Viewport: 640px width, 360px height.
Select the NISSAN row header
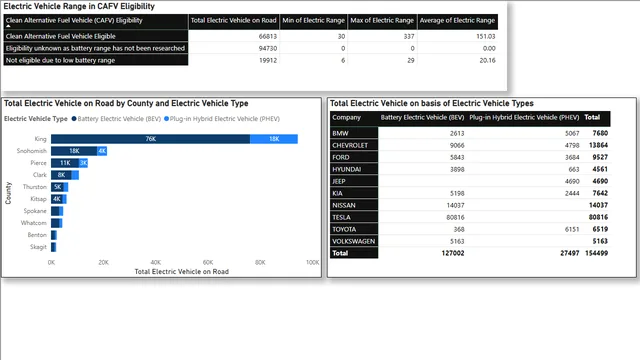pyautogui.click(x=354, y=205)
